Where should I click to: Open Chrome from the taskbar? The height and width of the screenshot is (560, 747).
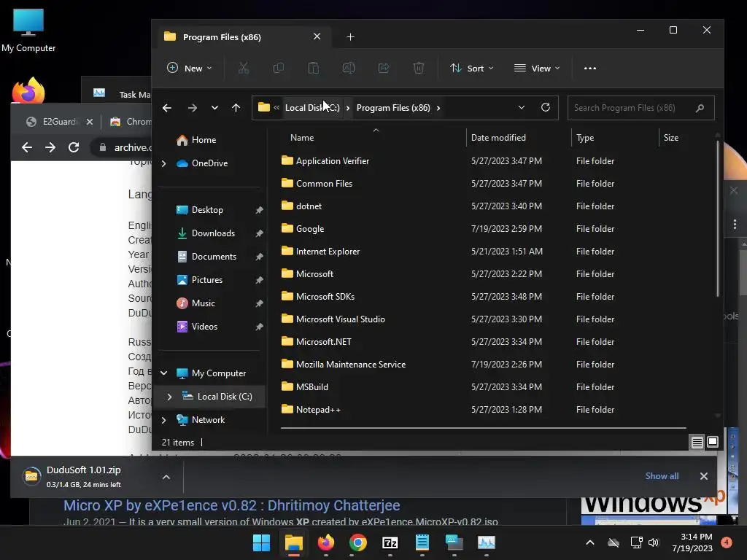[357, 542]
